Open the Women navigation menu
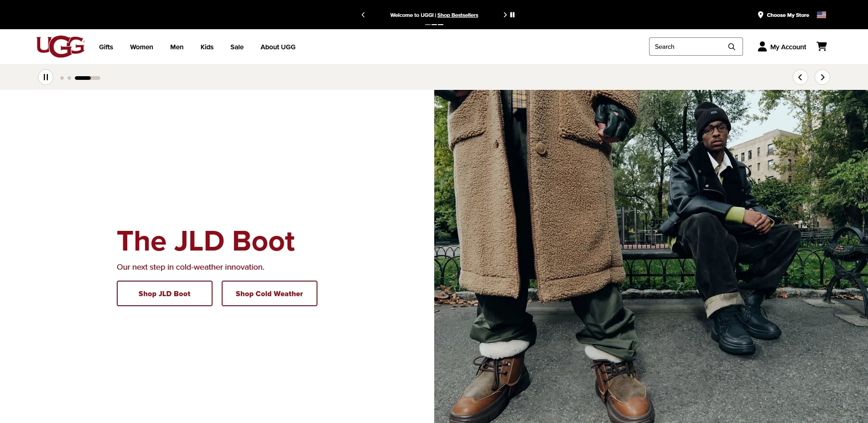This screenshot has width=868, height=423. click(141, 47)
